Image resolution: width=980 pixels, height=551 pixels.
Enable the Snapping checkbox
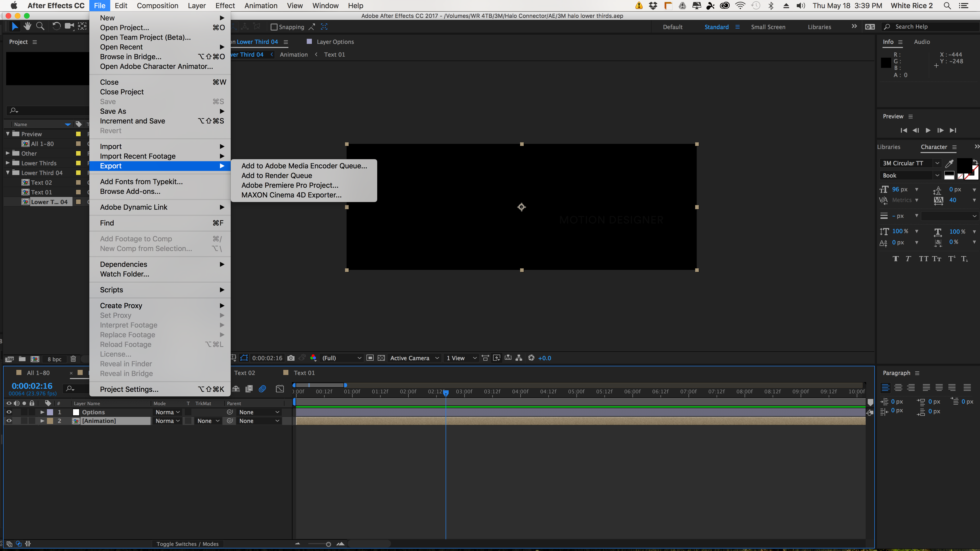[x=274, y=27]
